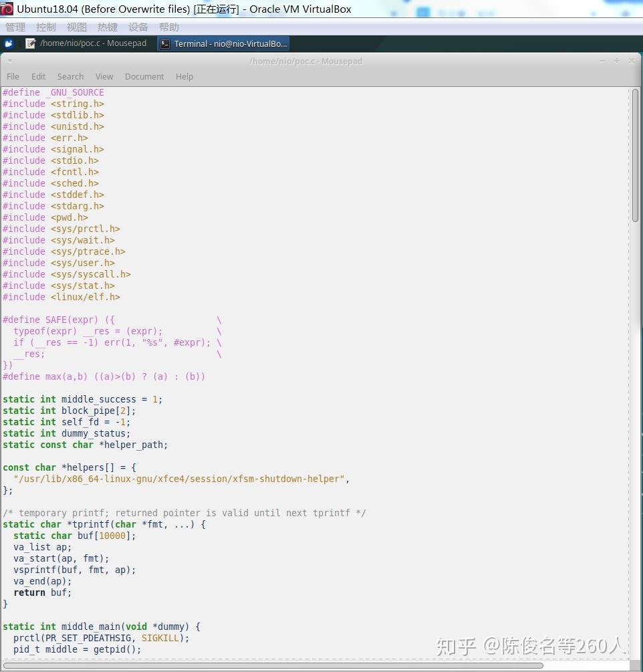
Task: Click '#include <sys/prctl.h>' line
Action: (x=61, y=229)
